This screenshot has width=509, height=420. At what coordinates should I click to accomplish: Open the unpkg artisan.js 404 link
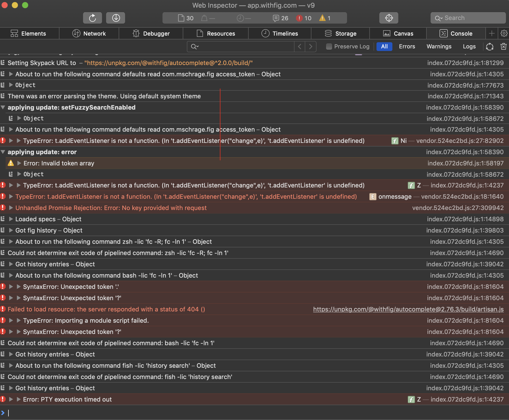coord(408,309)
